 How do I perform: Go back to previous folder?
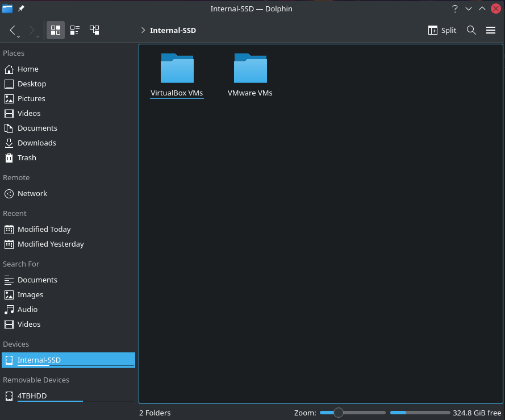pyautogui.click(x=12, y=30)
